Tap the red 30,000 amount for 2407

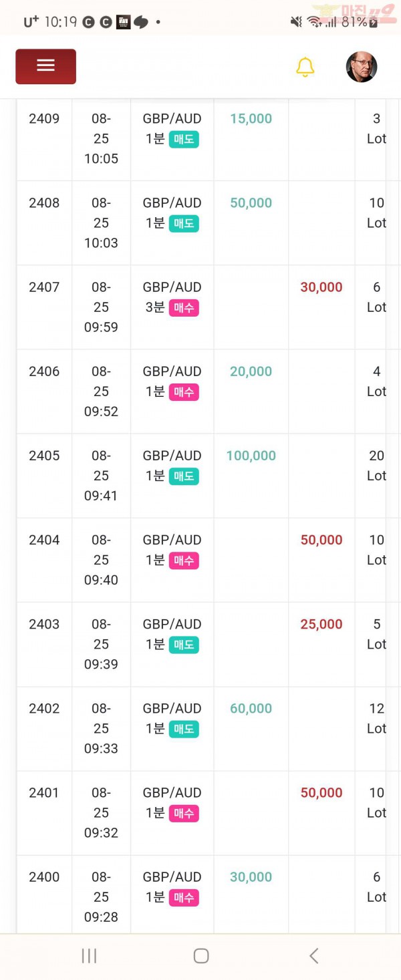click(x=321, y=287)
